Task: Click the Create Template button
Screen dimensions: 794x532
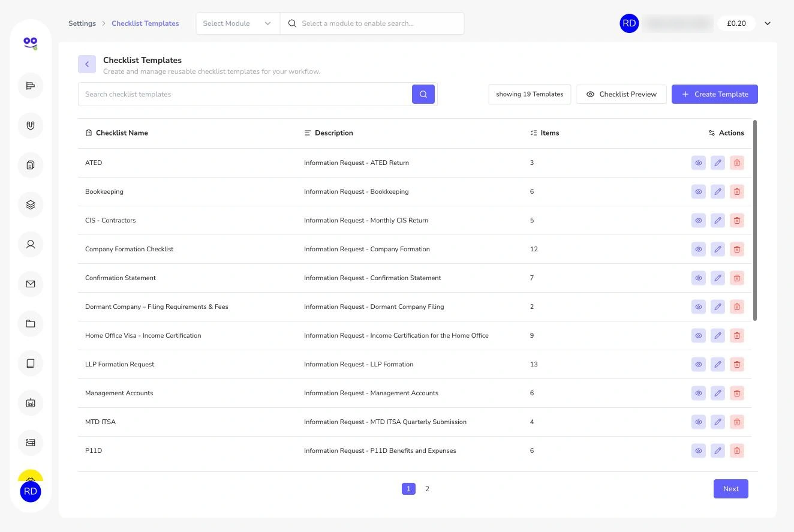Action: point(715,94)
